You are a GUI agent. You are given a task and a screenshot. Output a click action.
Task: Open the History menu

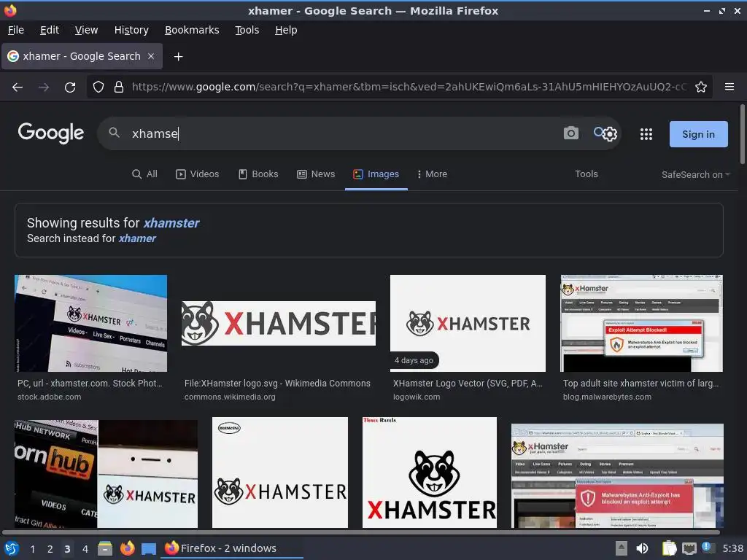point(131,30)
